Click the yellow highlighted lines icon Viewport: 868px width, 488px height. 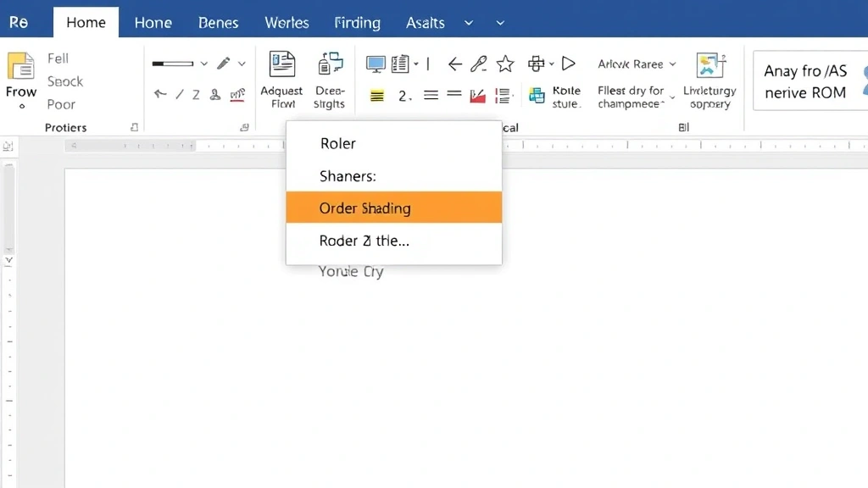(x=377, y=96)
